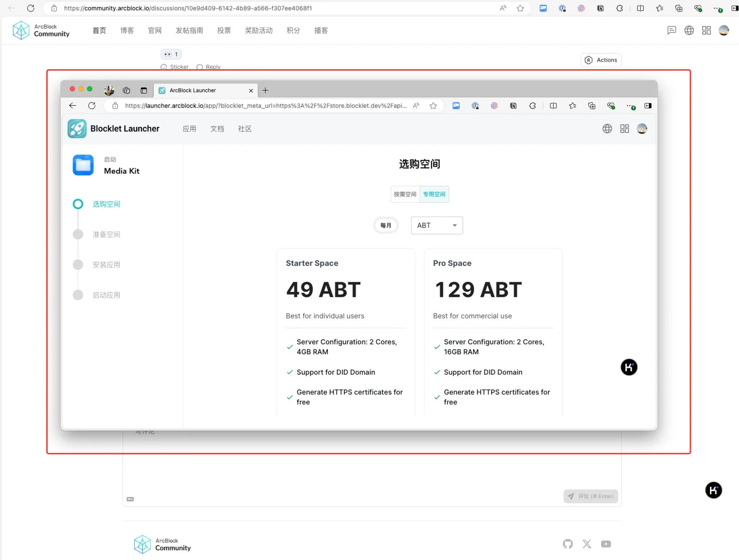Viewport: 739px width, 560px height.
Task: Open the Actions menu
Action: [x=601, y=60]
